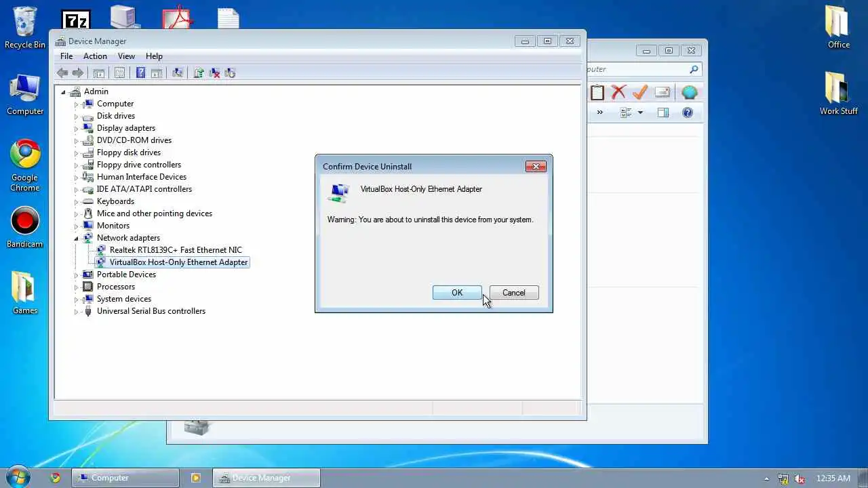Expand the Display adapters node
The image size is (868, 488).
point(77,129)
